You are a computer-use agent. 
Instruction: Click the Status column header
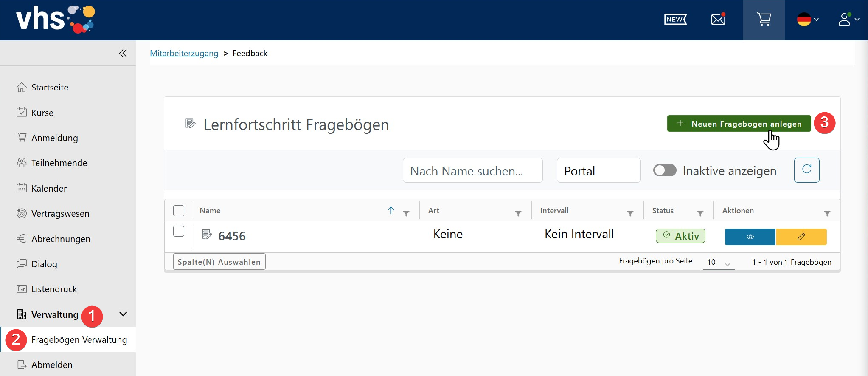click(x=663, y=211)
